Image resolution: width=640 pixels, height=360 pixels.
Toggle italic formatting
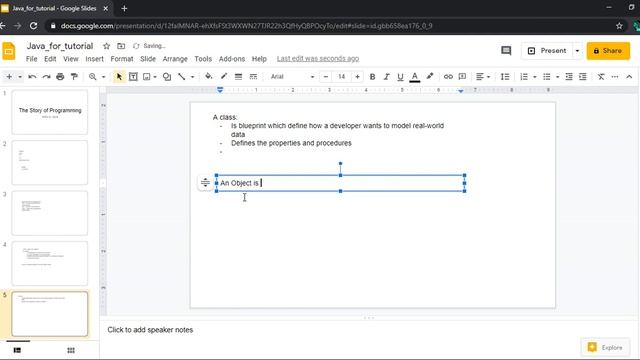point(386,77)
